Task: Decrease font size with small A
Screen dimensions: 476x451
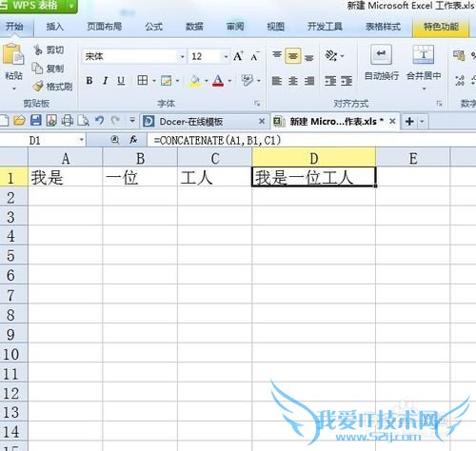Action: [x=254, y=56]
